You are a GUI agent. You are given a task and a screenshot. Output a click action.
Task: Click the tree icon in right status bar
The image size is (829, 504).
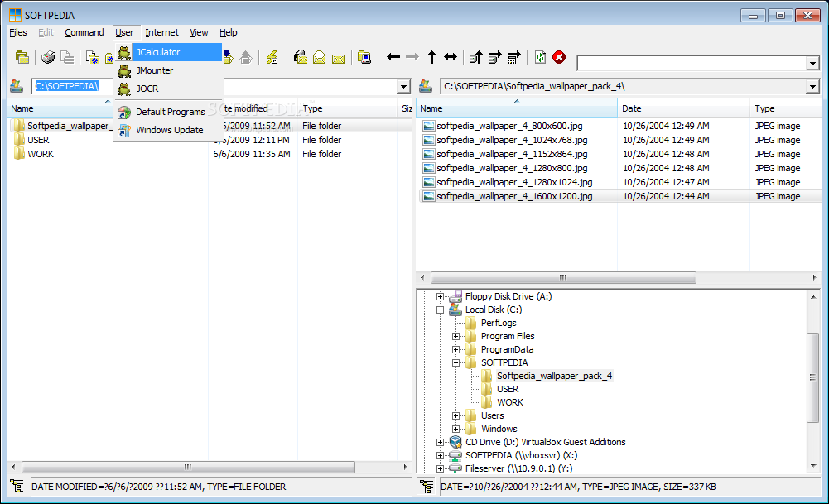pos(427,486)
